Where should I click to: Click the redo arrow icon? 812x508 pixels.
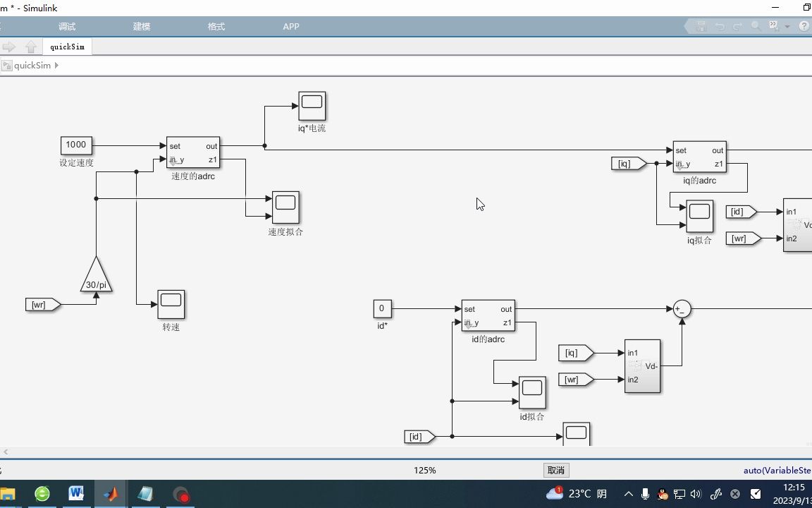738,26
